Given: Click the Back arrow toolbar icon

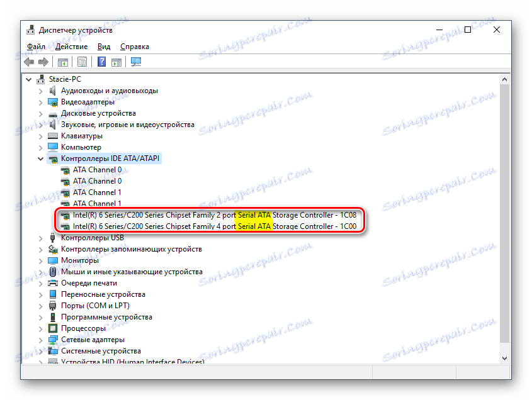Looking at the screenshot, I should pos(29,62).
